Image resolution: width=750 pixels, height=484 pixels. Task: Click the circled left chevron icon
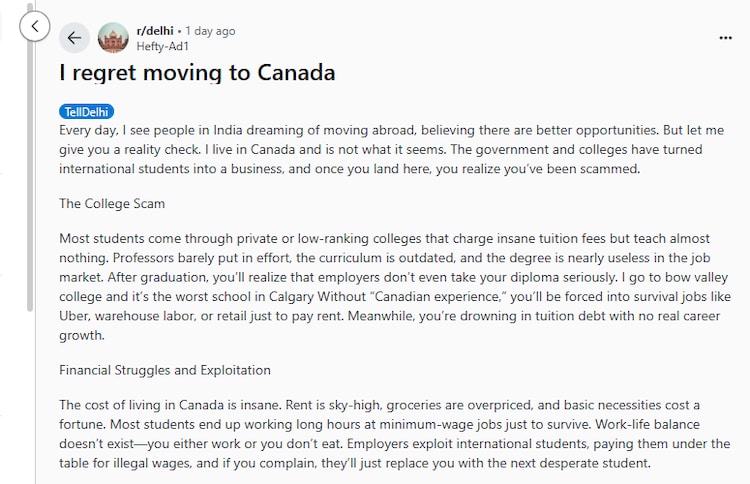point(35,26)
